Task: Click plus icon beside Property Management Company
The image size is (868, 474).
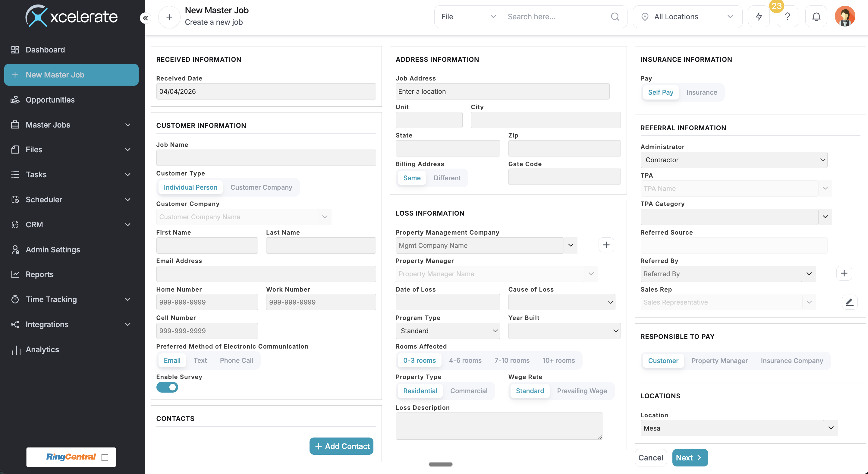Action: point(606,245)
